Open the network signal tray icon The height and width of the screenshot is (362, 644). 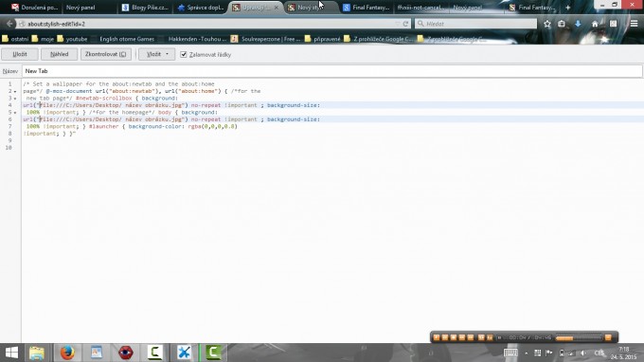coord(570,353)
